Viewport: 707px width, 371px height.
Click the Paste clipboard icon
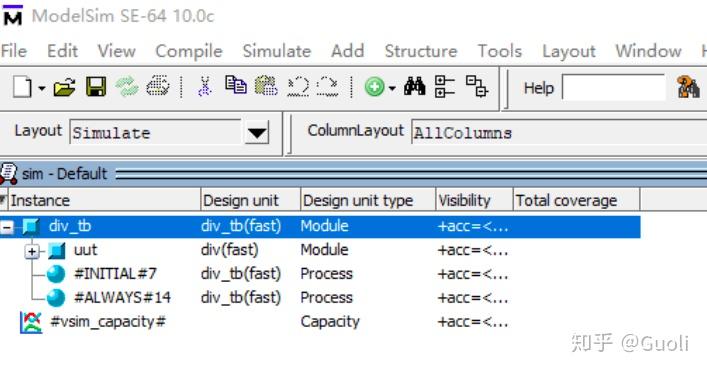[x=266, y=86]
